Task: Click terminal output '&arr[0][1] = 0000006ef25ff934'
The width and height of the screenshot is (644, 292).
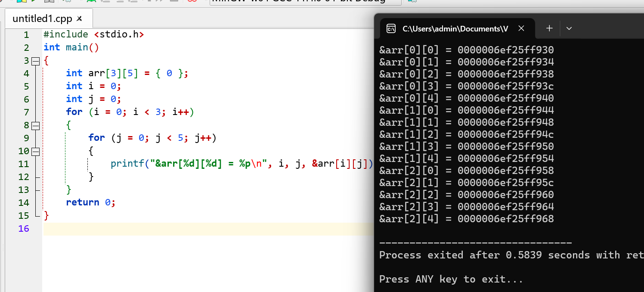Action: [x=467, y=62]
